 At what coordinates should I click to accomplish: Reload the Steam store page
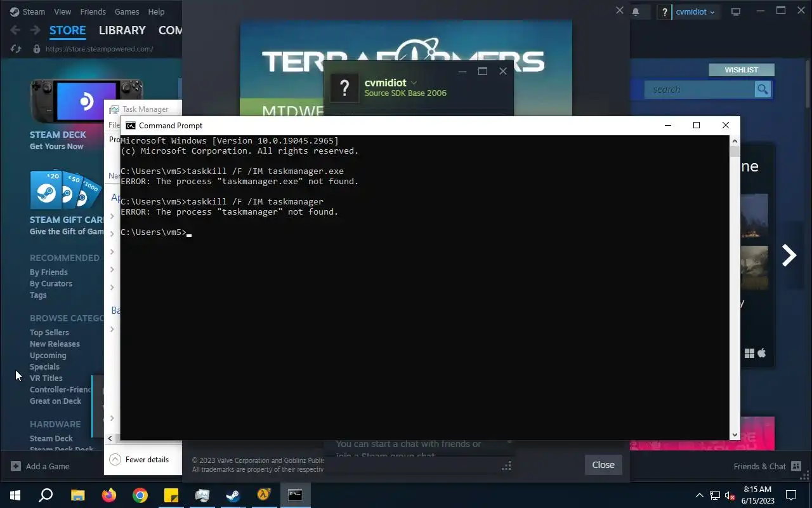click(16, 49)
